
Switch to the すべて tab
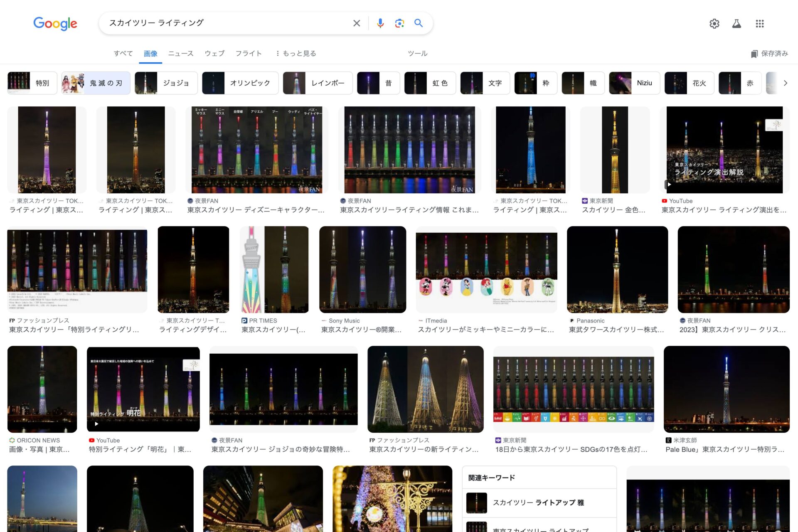point(123,53)
